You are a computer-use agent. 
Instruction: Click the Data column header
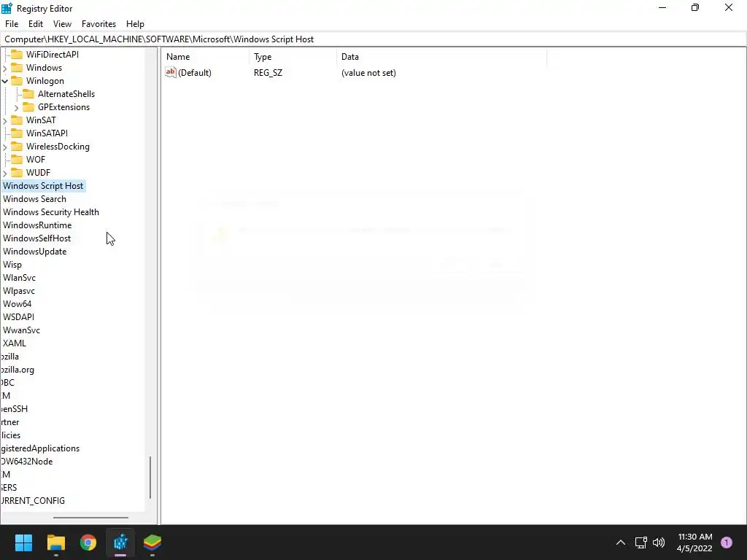tap(441, 57)
